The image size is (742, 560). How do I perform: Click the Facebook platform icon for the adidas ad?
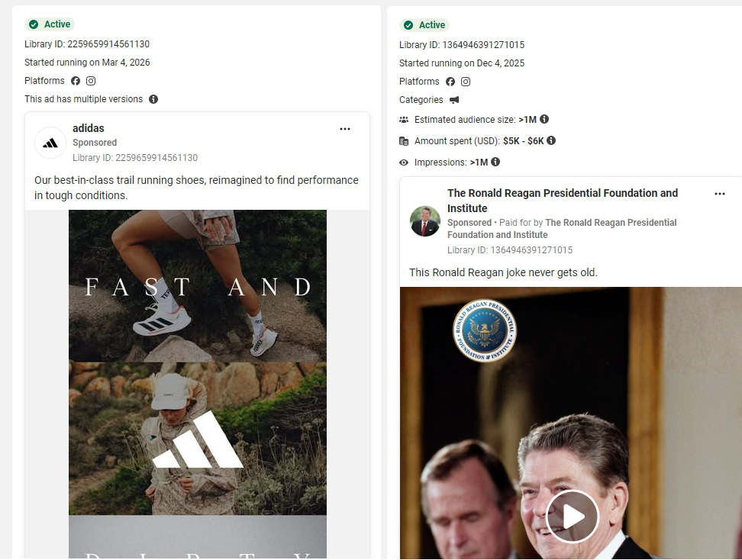tap(75, 81)
